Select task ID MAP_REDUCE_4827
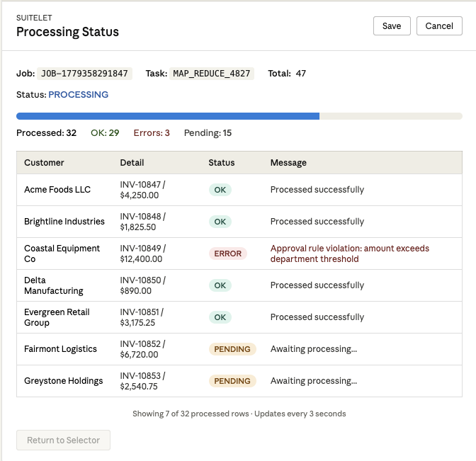This screenshot has height=461, width=476. 212,74
